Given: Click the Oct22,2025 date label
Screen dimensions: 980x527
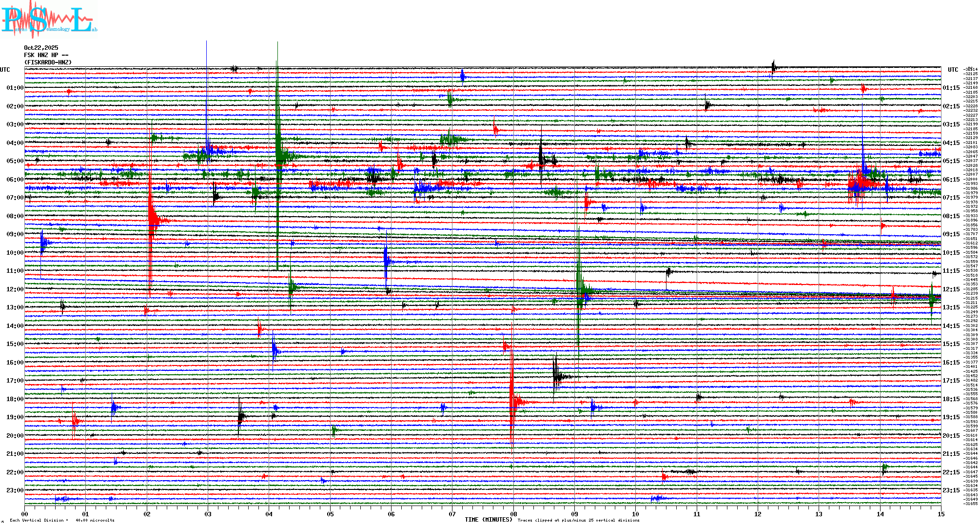Looking at the screenshot, I should (x=41, y=48).
